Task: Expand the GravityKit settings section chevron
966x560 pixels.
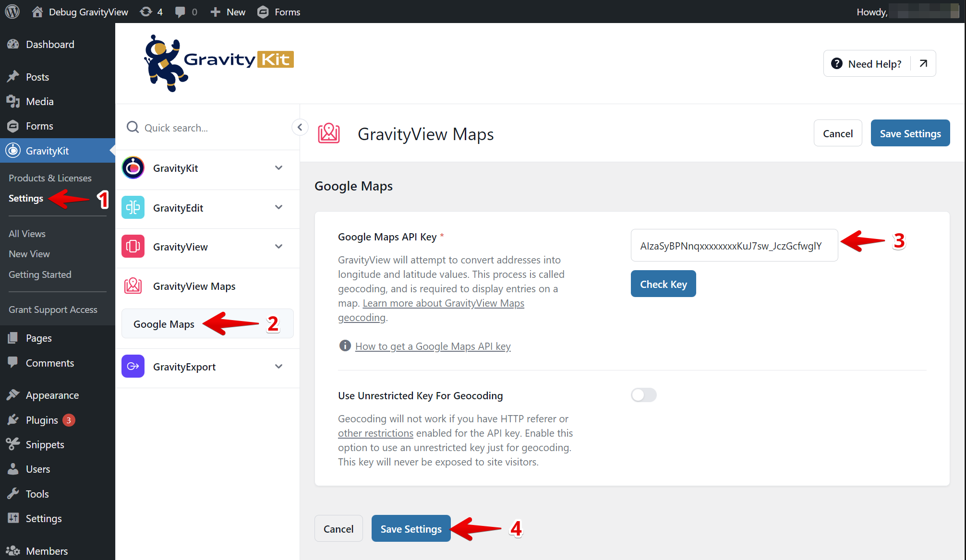Action: (279, 167)
